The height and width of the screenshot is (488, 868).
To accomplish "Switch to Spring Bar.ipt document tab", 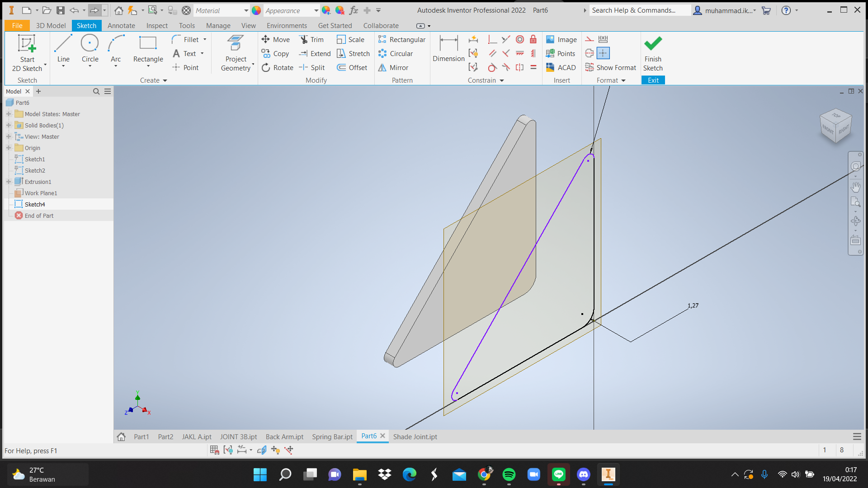I will [332, 436].
